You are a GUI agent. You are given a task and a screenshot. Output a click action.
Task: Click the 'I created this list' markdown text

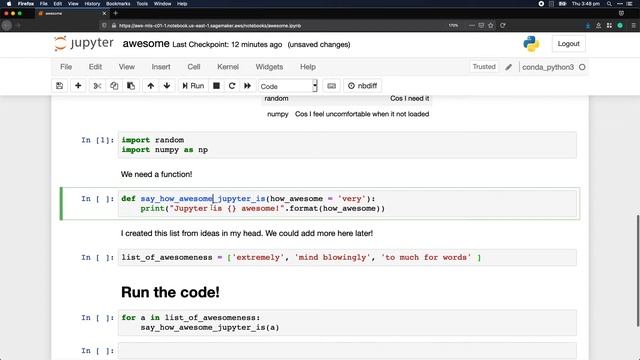pyautogui.click(x=247, y=233)
